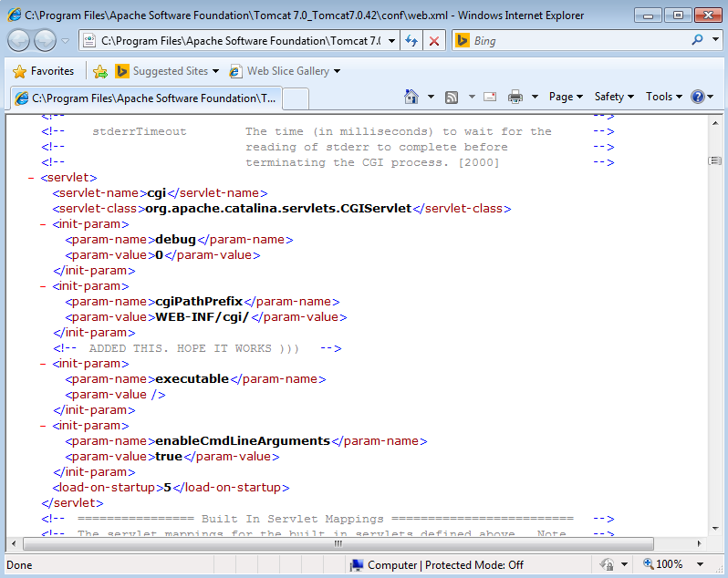Click the 100% zoom level button
Image resolution: width=728 pixels, height=578 pixels.
(x=663, y=564)
